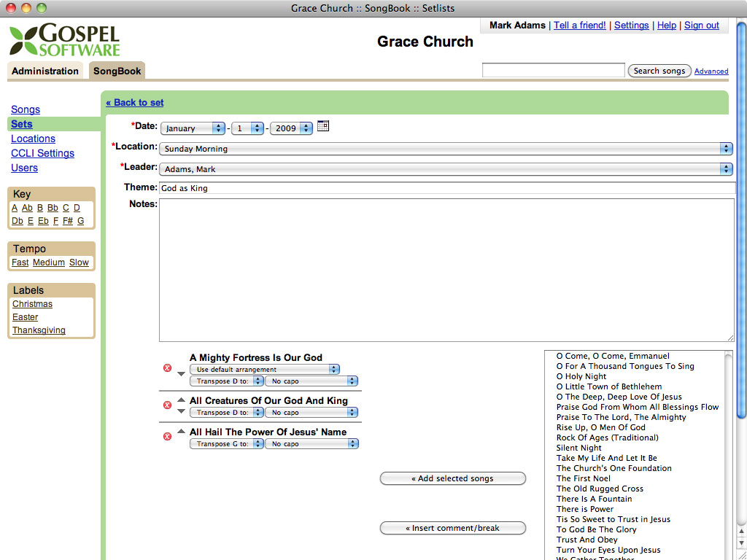747x560 pixels.
Task: Select 'O Come, O Come, Emmanuel'
Action: click(613, 356)
